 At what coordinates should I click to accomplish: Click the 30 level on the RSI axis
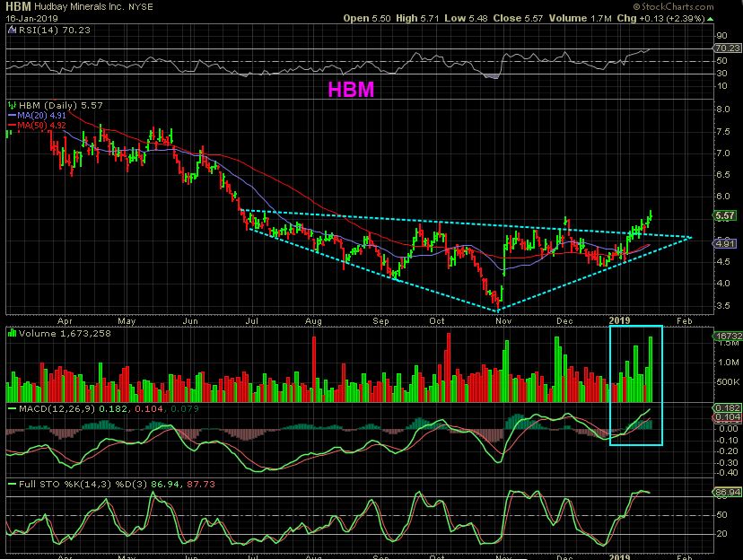(721, 73)
